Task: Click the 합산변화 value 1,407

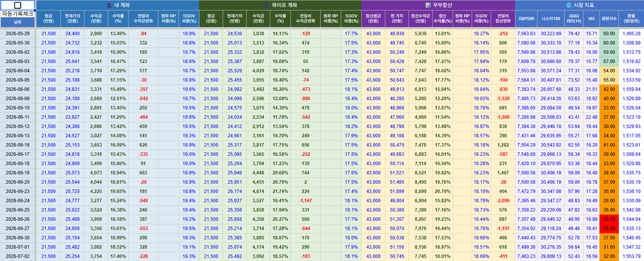Action: tap(503, 173)
